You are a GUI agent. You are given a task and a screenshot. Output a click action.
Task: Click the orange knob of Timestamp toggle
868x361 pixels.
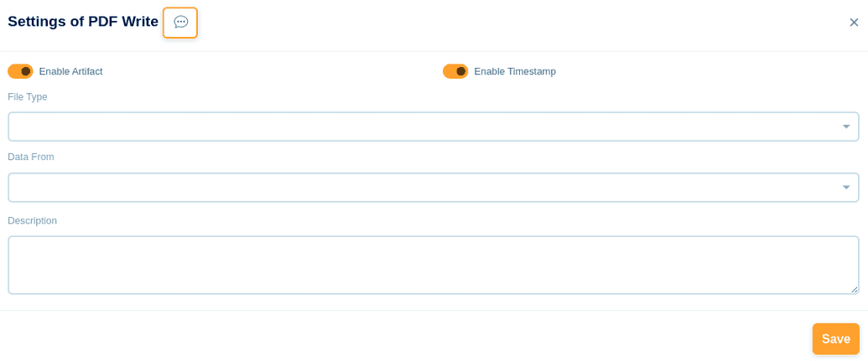click(461, 71)
